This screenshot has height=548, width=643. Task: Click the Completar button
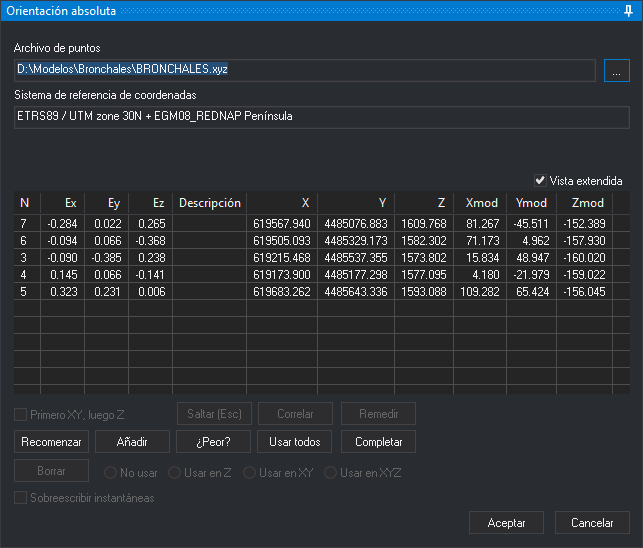point(378,441)
